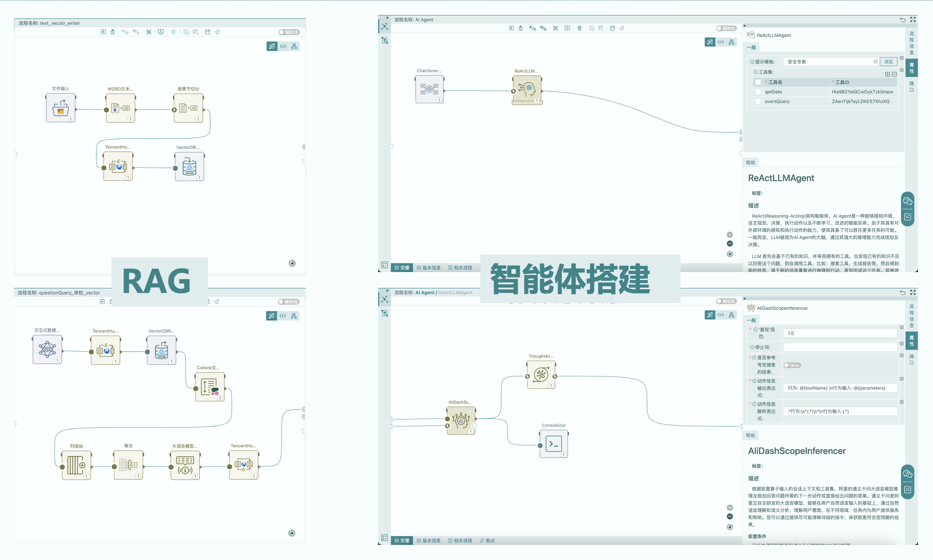Expand the dropdown arrow beside 提示模板 field
Screen dimensions: 933x560
[x=902, y=58]
